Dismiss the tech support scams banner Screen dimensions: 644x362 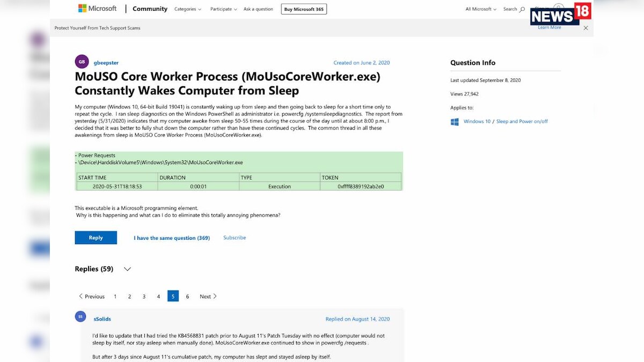(x=586, y=28)
